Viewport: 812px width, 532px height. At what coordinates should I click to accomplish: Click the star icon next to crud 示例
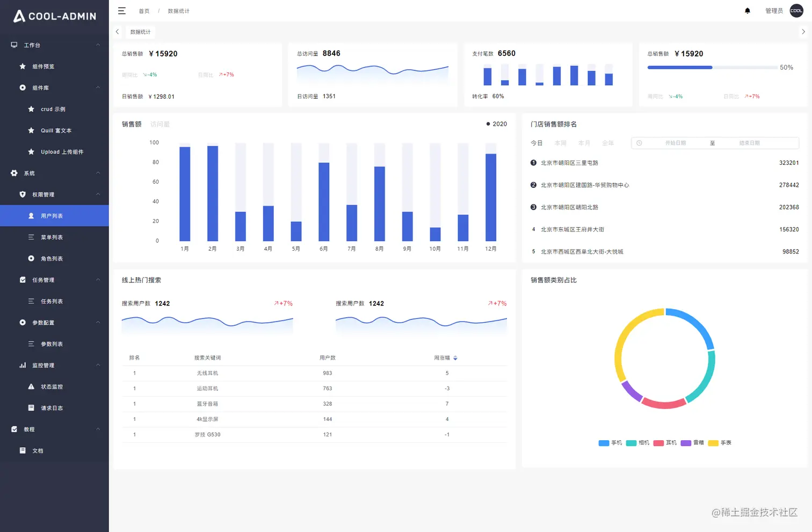31,109
